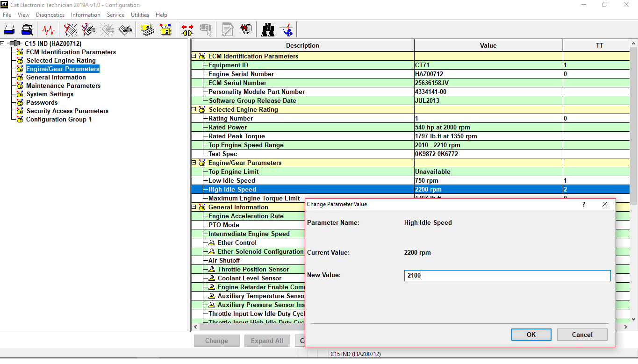This screenshot has height=364, width=638.
Task: Click the person icon beside Ether Control
Action: click(x=212, y=243)
